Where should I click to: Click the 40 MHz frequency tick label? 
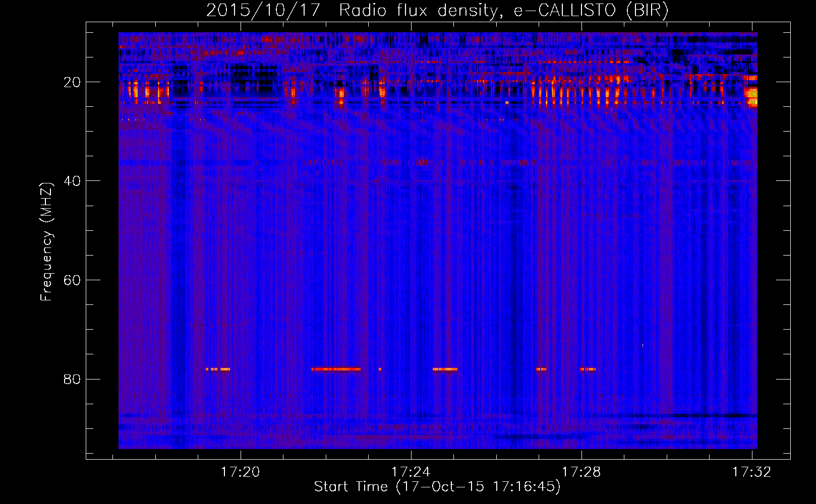[x=73, y=181]
